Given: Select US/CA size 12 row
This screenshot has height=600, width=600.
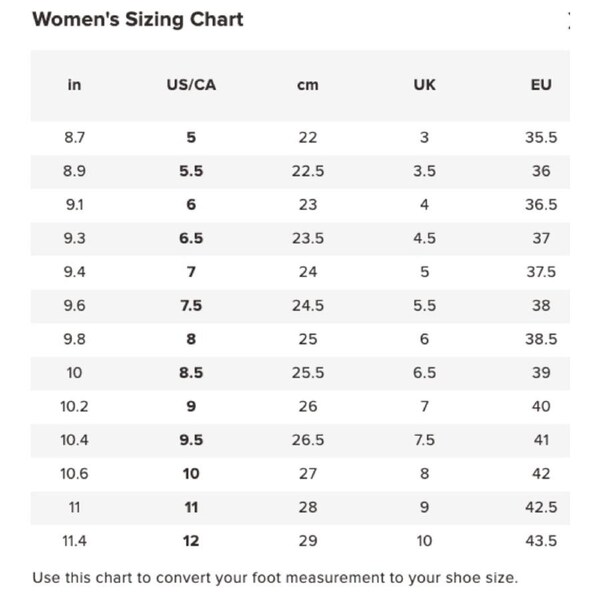Looking at the screenshot, I should click(x=191, y=541).
